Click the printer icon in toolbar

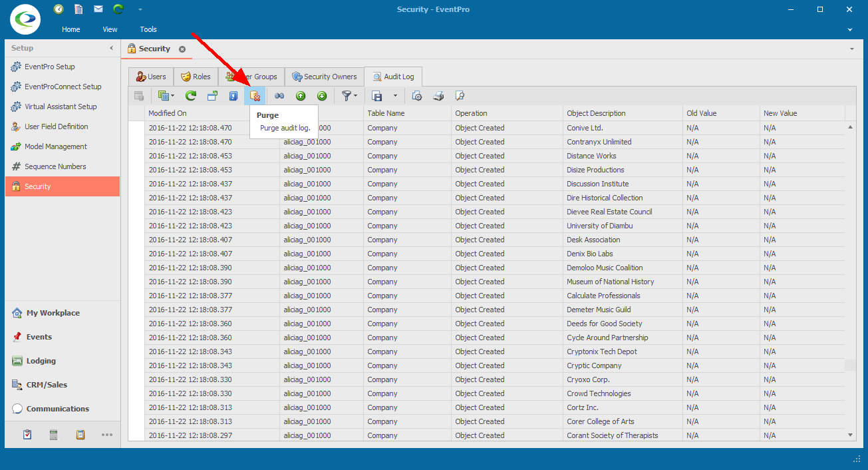coord(438,96)
